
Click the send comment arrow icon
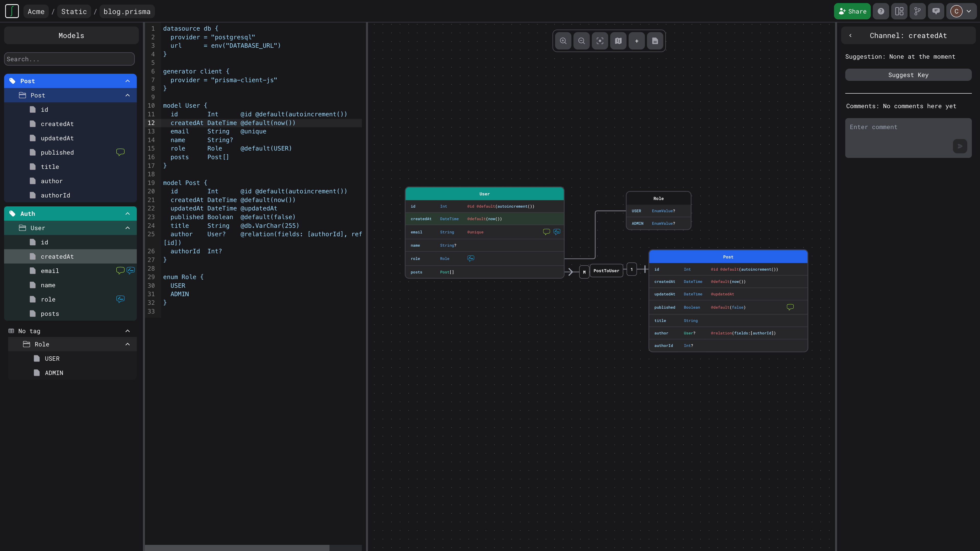[x=960, y=146]
